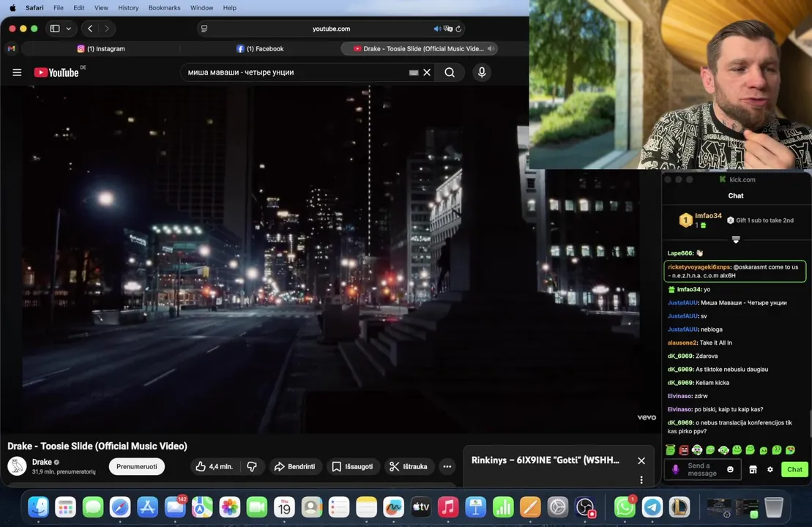The image size is (812, 527).
Task: Collapse the Kick chat leaderboard arrow
Action: pyautogui.click(x=735, y=239)
